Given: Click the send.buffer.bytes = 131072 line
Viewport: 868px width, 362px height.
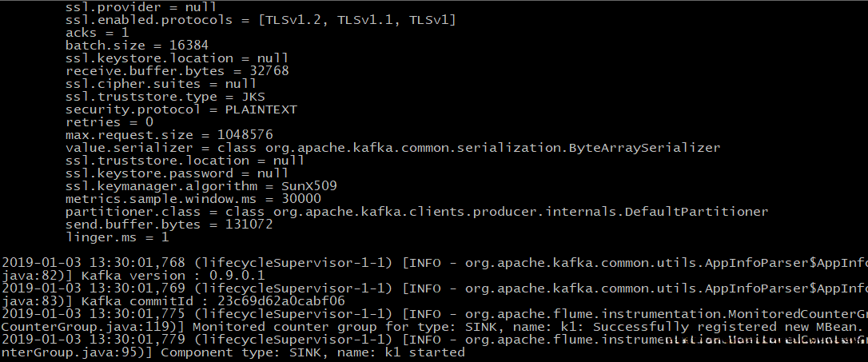Looking at the screenshot, I should tap(169, 224).
